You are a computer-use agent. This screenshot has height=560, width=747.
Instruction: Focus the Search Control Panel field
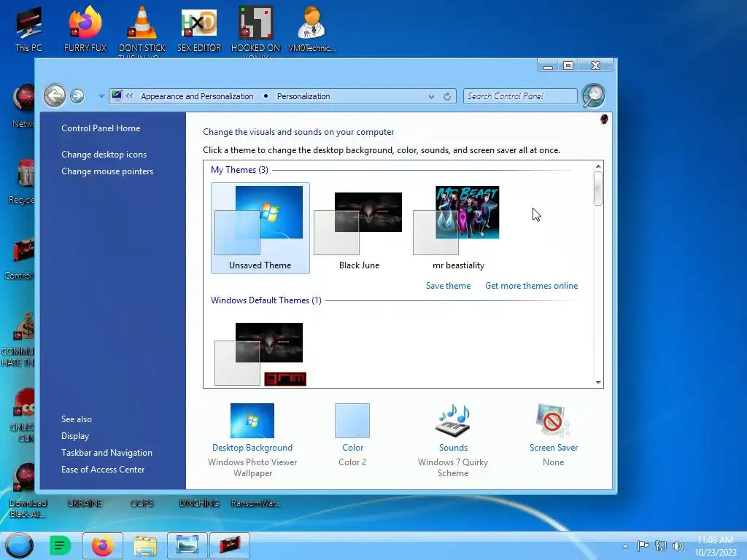pyautogui.click(x=519, y=96)
